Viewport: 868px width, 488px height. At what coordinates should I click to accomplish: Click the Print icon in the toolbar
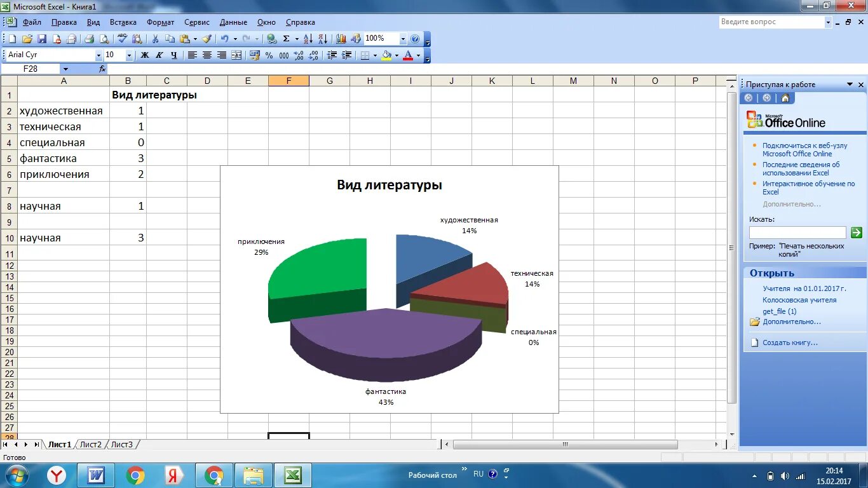coord(90,39)
